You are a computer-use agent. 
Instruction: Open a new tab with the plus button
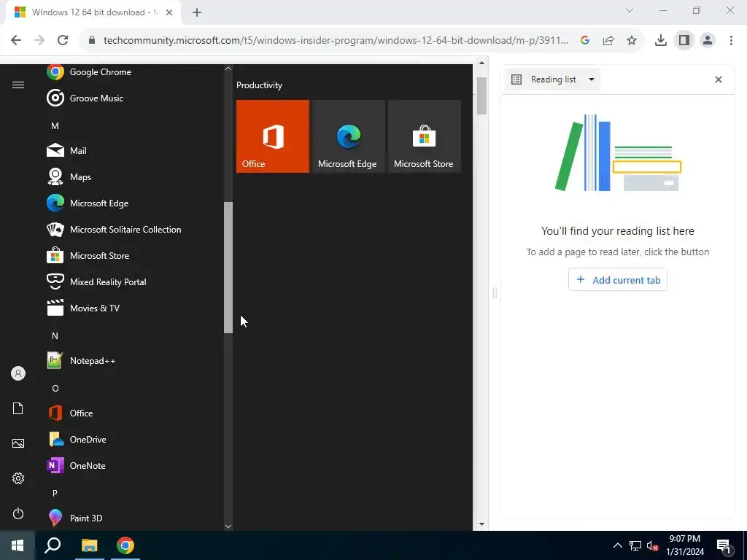pyautogui.click(x=197, y=13)
